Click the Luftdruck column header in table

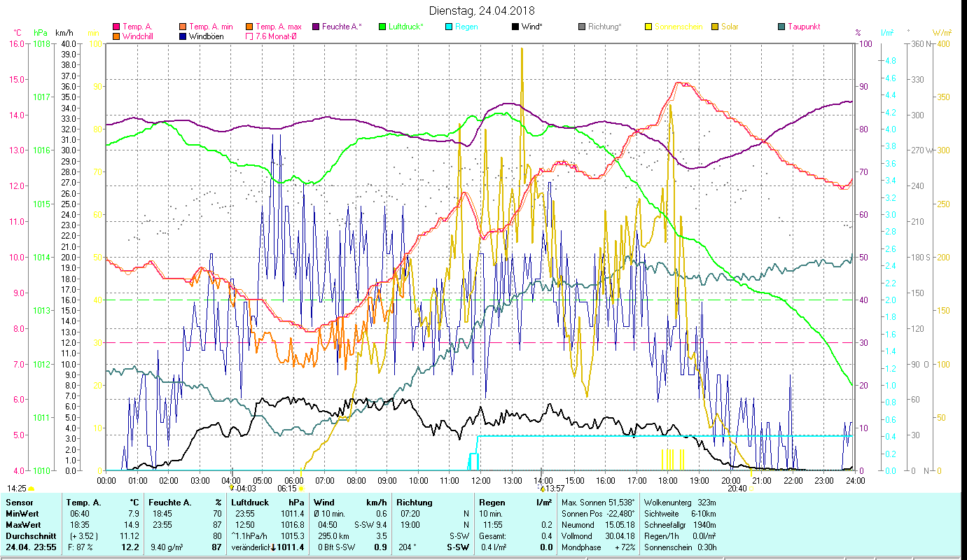pyautogui.click(x=249, y=503)
